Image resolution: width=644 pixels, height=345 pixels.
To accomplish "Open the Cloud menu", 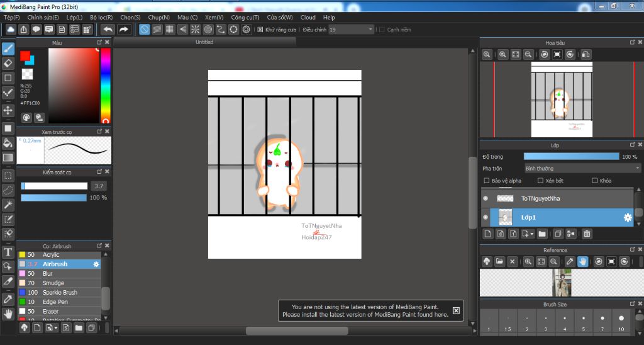I will pos(308,17).
